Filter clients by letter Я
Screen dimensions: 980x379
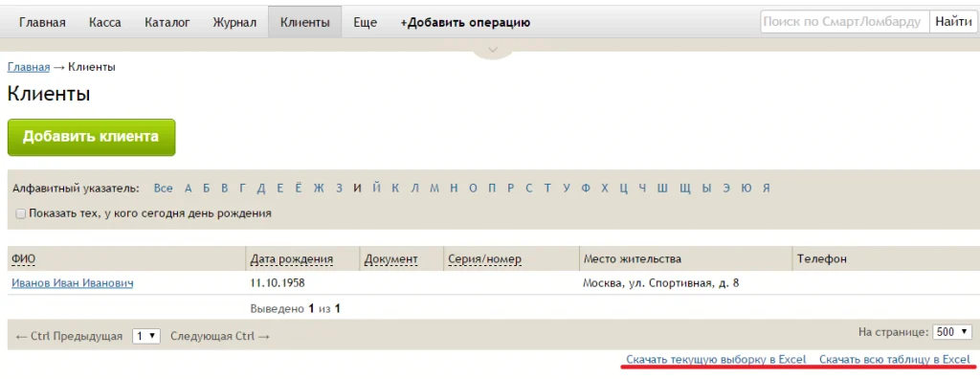click(767, 189)
